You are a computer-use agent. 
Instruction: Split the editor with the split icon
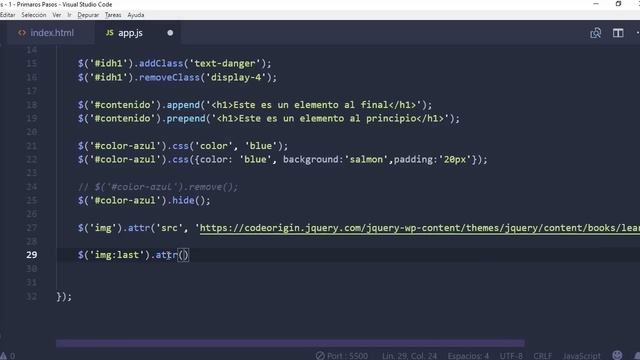click(618, 33)
